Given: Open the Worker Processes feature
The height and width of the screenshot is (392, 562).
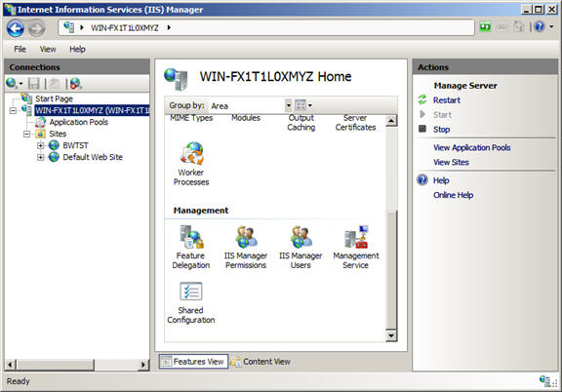Looking at the screenshot, I should [x=191, y=164].
